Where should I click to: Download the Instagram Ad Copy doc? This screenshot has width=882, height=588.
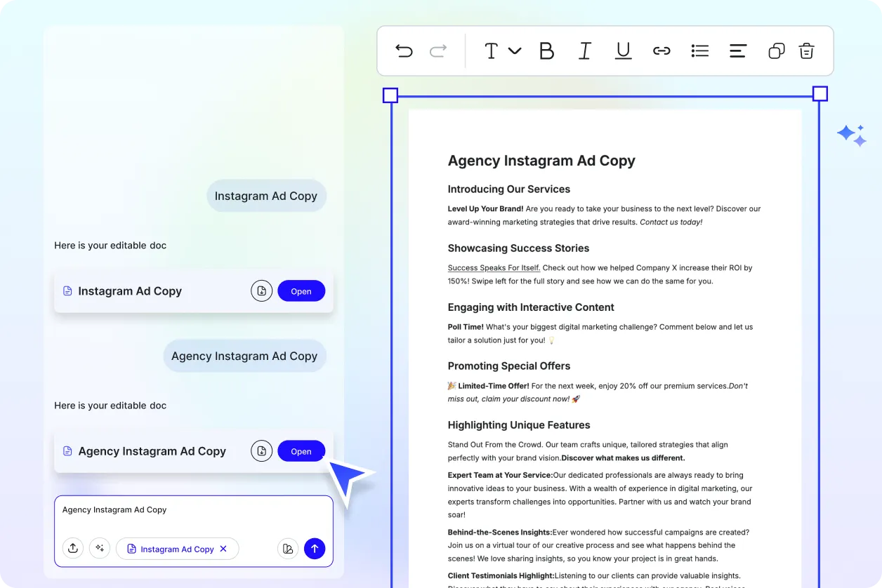coord(261,290)
